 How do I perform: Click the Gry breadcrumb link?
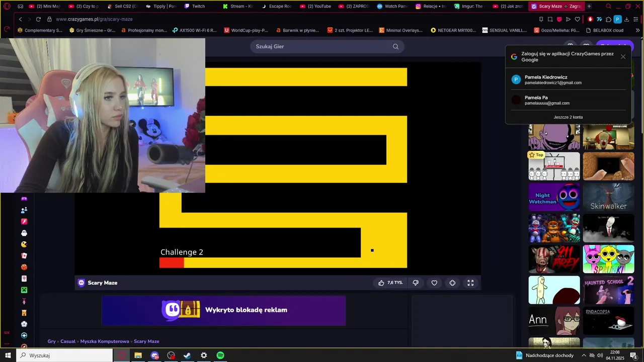click(51, 341)
